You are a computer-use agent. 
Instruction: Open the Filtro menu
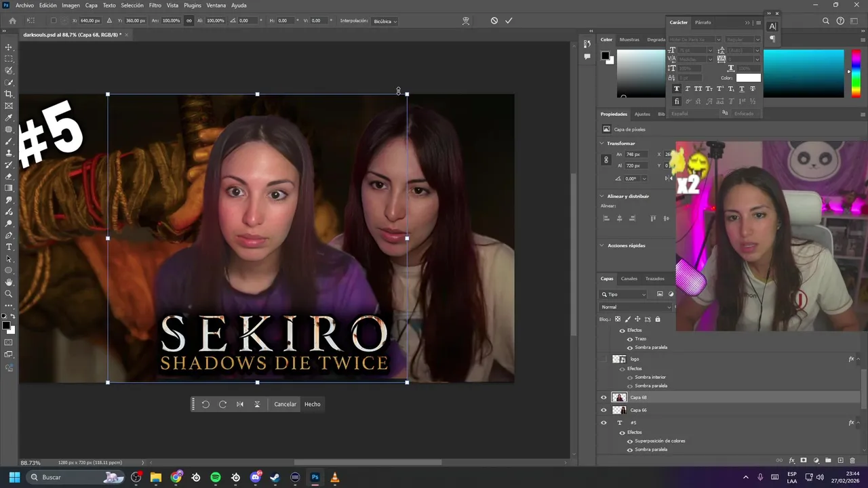[x=155, y=5]
